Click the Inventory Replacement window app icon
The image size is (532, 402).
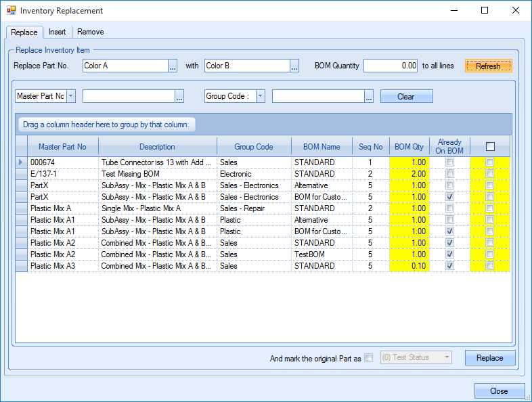[x=11, y=11]
